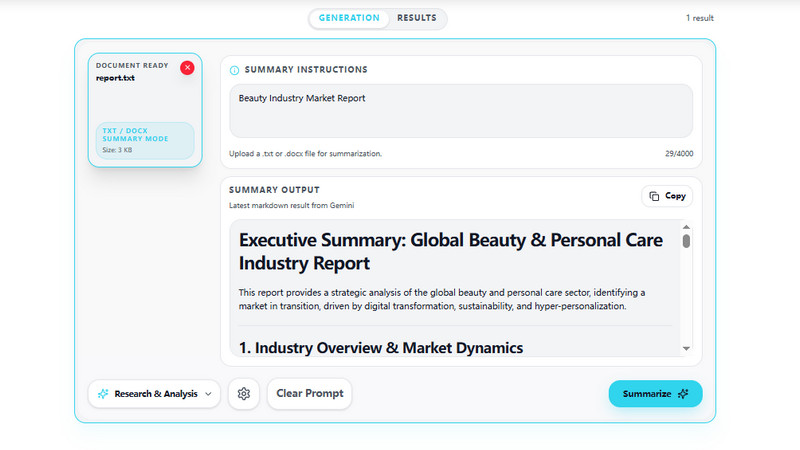Click the scroll up arrow in summary output
This screenshot has height=450, width=800.
click(x=686, y=227)
